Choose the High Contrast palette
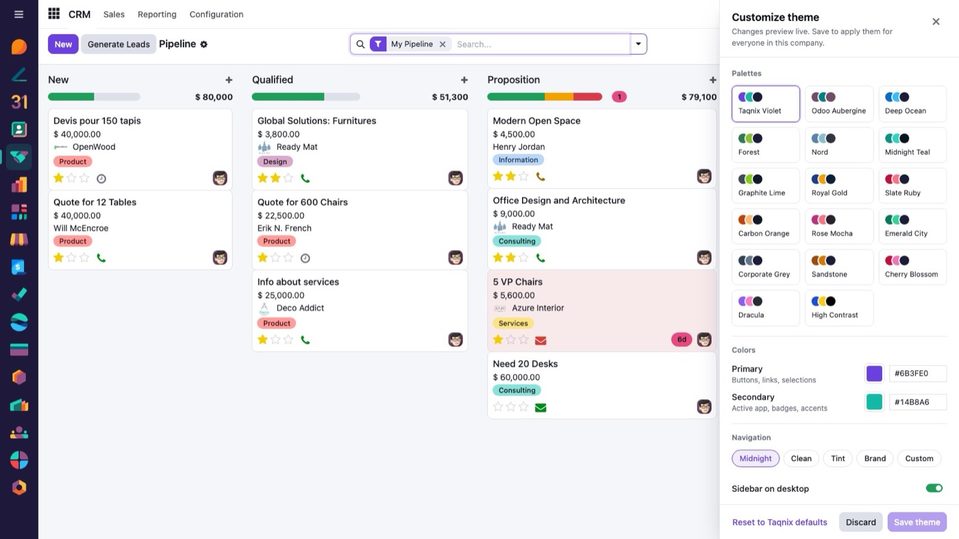The width and height of the screenshot is (959, 539). click(839, 308)
